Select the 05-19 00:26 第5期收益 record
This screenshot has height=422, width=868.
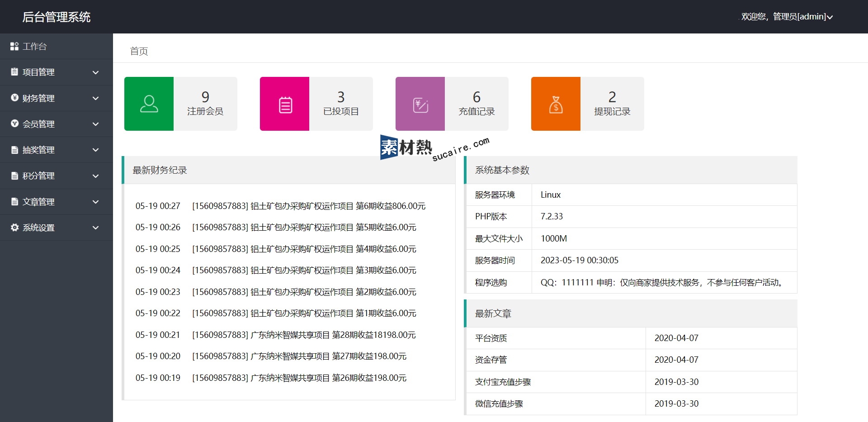coord(276,227)
